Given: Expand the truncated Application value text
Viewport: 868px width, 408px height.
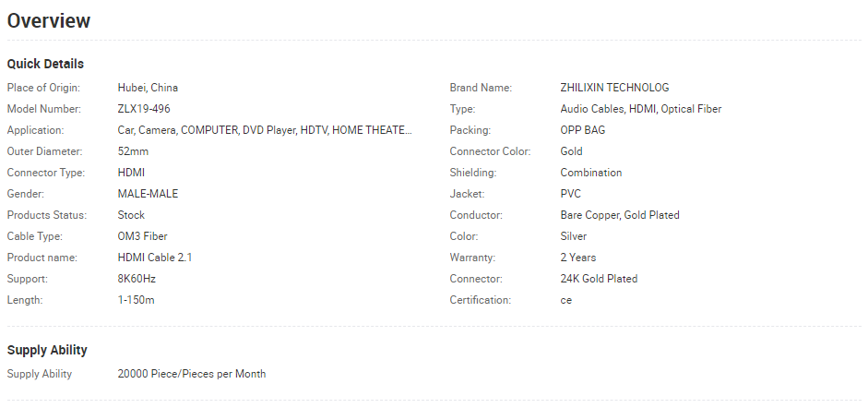Looking at the screenshot, I should pyautogui.click(x=265, y=130).
